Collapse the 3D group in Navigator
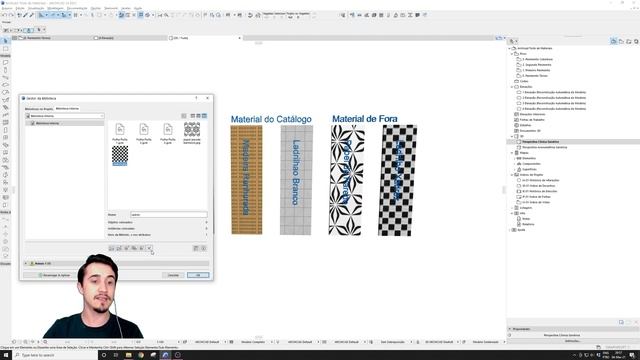 pyautogui.click(x=512, y=136)
